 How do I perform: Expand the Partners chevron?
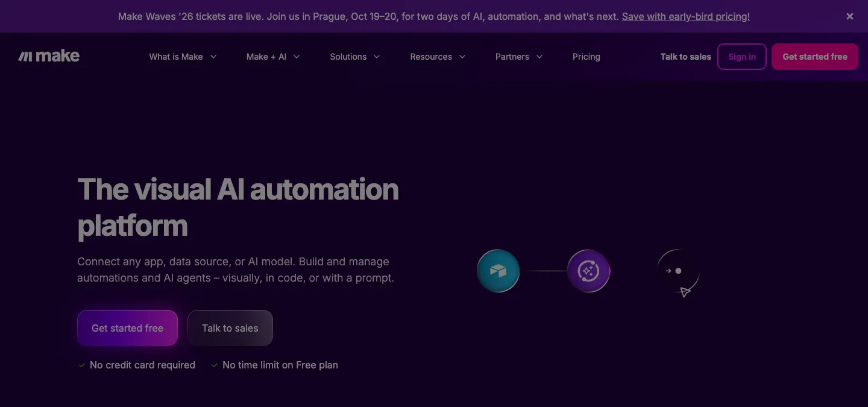tap(539, 57)
